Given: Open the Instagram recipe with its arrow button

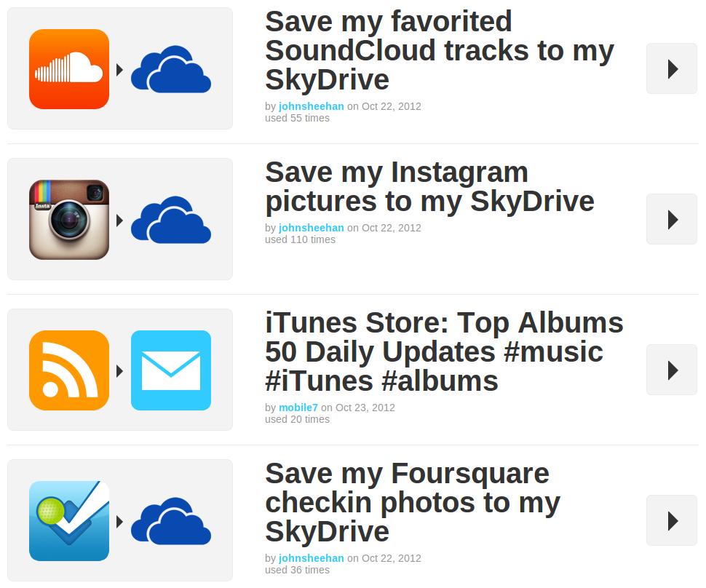Looking at the screenshot, I should click(672, 220).
